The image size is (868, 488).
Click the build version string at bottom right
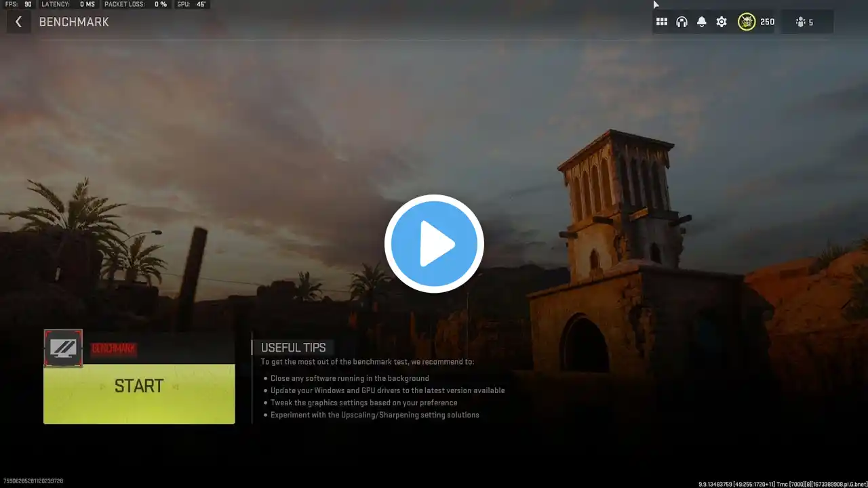(782, 484)
